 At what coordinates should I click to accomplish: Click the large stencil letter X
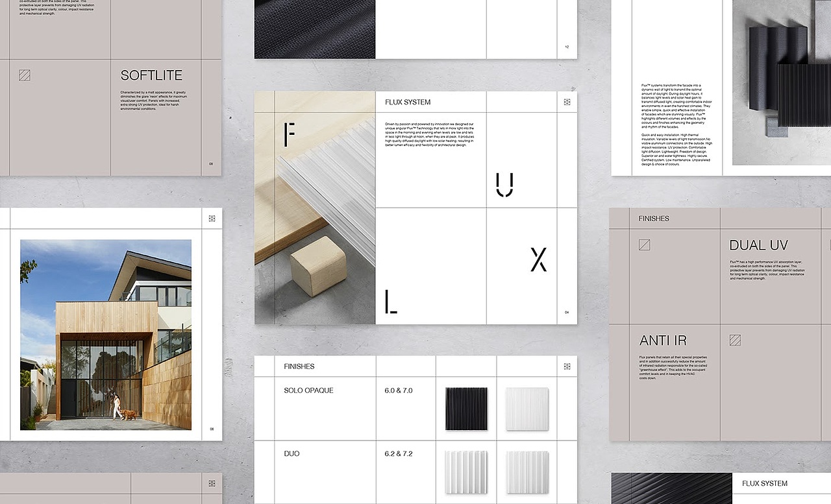pos(539,259)
